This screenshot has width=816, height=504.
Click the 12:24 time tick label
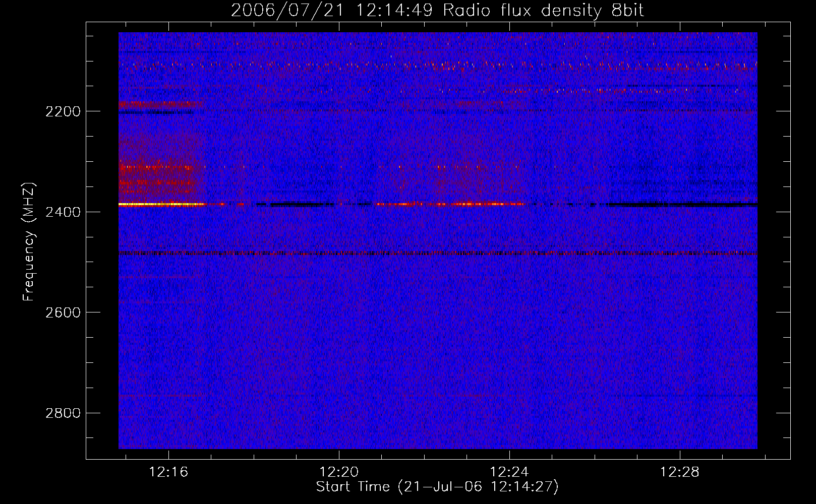point(509,472)
